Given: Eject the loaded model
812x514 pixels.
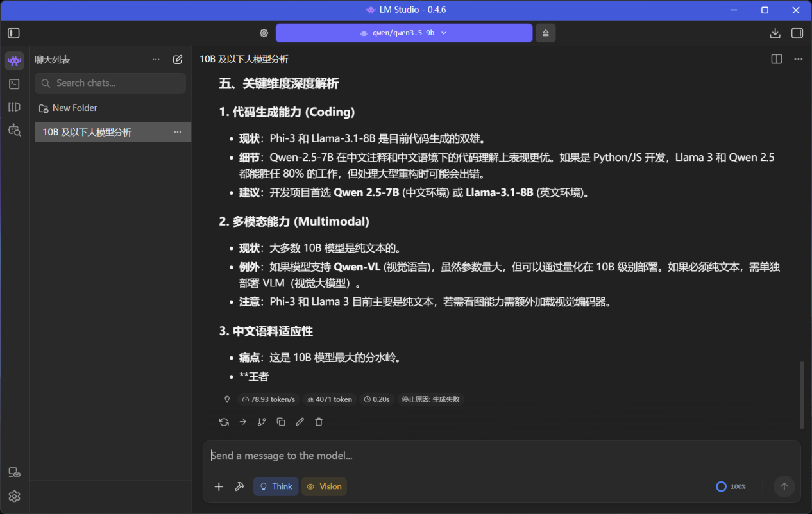Looking at the screenshot, I should (x=546, y=33).
